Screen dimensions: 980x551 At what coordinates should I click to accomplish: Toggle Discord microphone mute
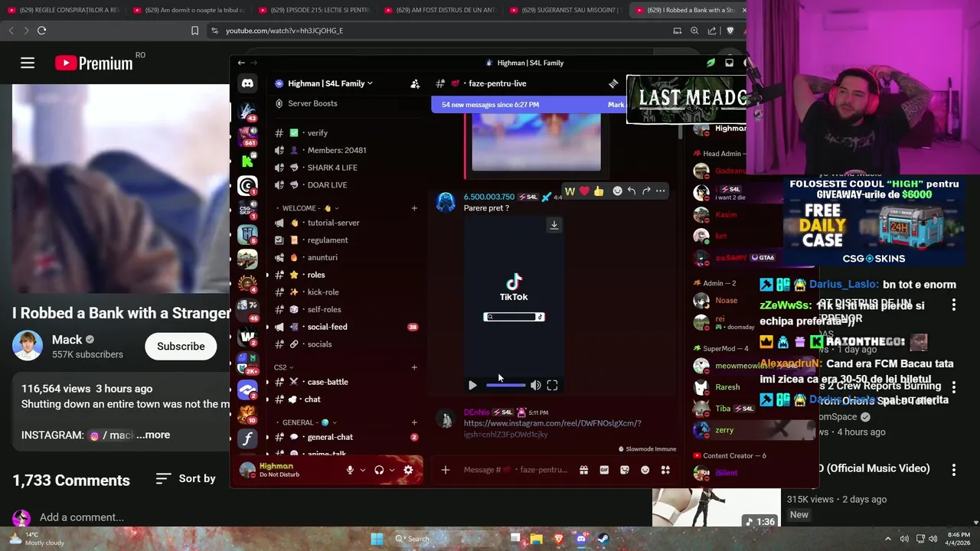pos(350,470)
